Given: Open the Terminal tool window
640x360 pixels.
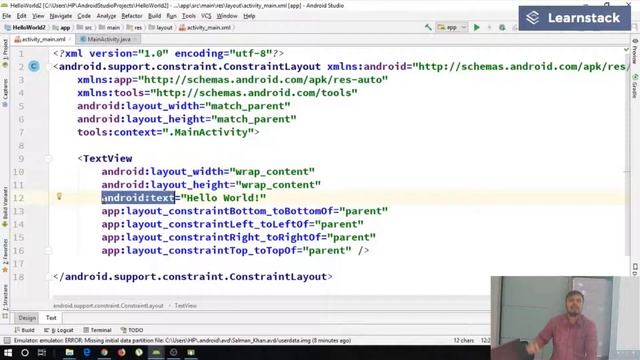Looking at the screenshot, I should point(98,330).
